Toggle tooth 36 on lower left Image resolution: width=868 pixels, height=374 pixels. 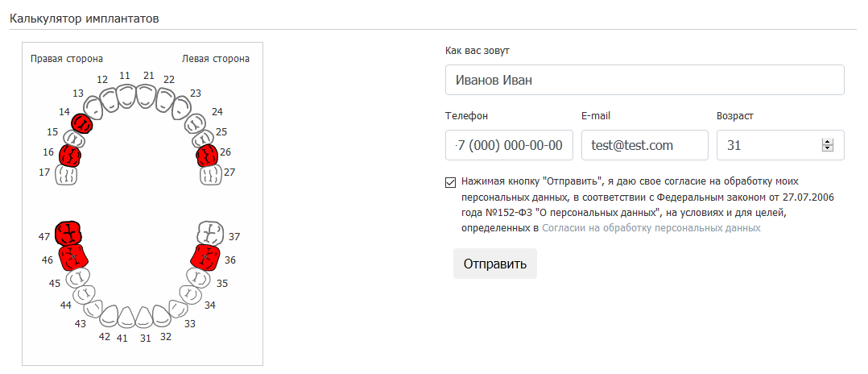205,258
